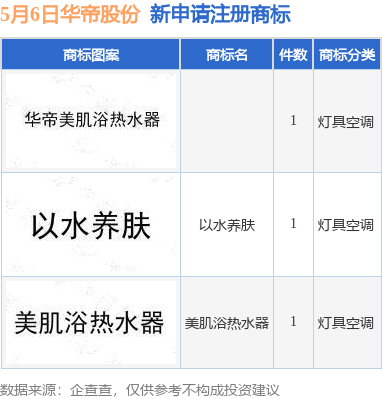Click '灯具空调' in the 华帝美肌浴热水器 row

(x=345, y=122)
